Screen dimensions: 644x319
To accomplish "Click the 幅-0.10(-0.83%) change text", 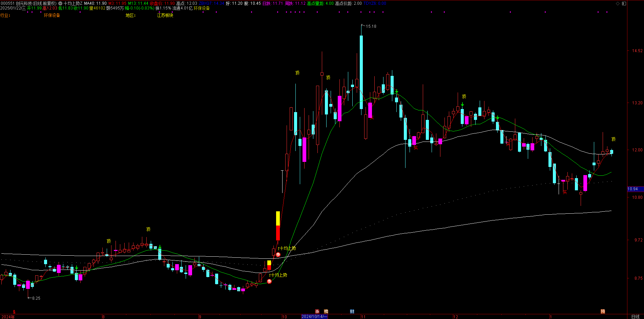I will point(140,8).
